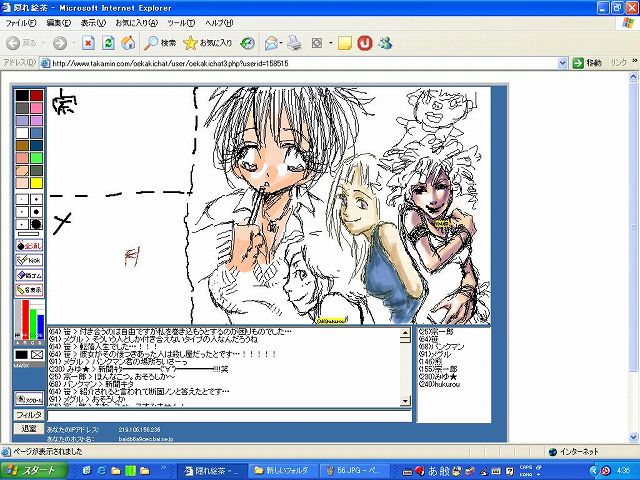Switch to 新しいフォルダ taskbar window

[x=283, y=471]
